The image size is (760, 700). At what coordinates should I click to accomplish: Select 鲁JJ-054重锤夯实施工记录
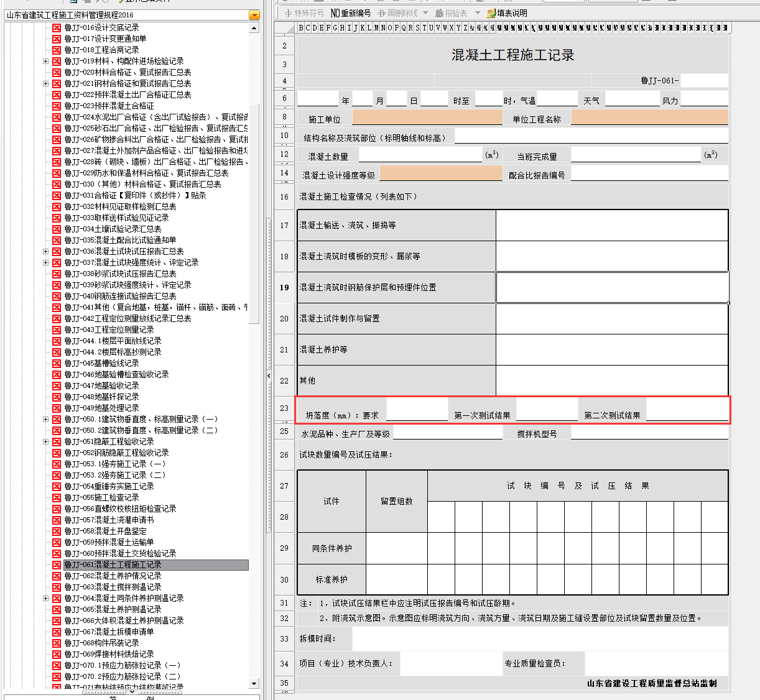pos(109,486)
